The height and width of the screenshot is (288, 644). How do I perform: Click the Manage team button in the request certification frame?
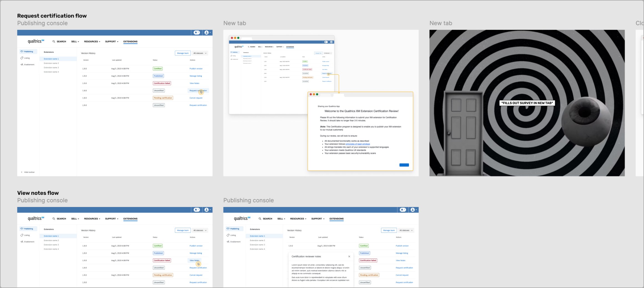(x=183, y=53)
